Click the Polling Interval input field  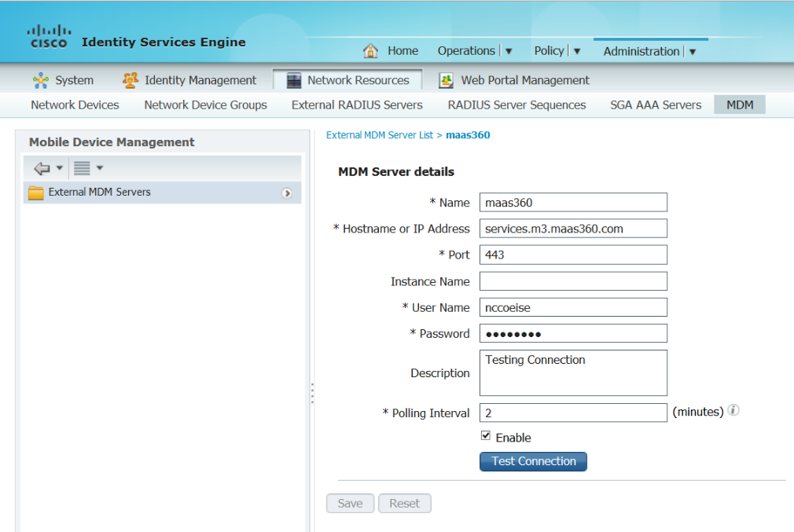(x=573, y=413)
